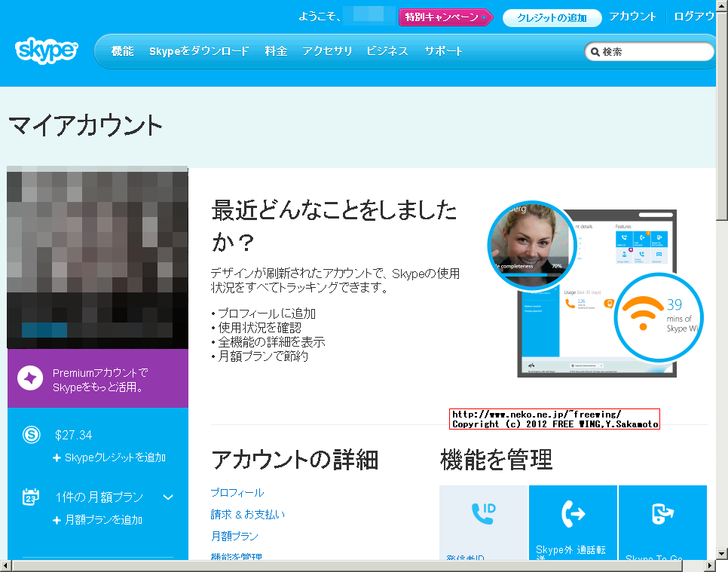728x572 pixels.
Task: Click the woman's photo in promo image
Action: click(x=531, y=245)
